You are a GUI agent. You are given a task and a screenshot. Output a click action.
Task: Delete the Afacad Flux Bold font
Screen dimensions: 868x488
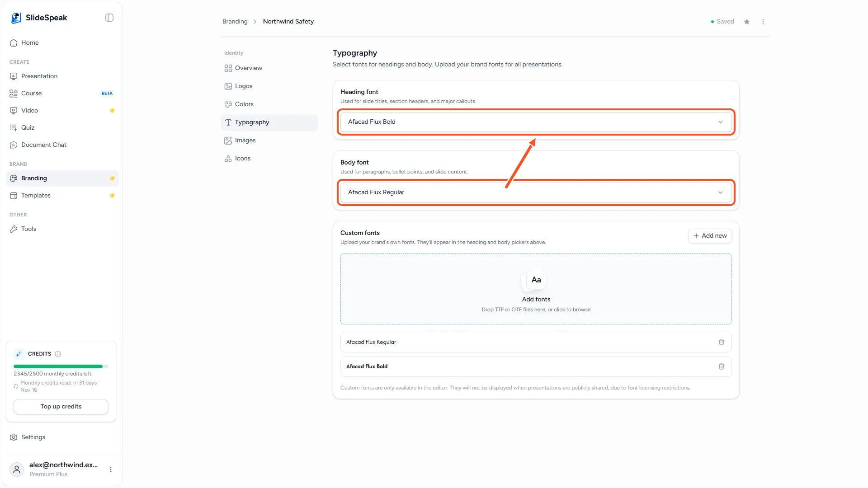coord(722,366)
